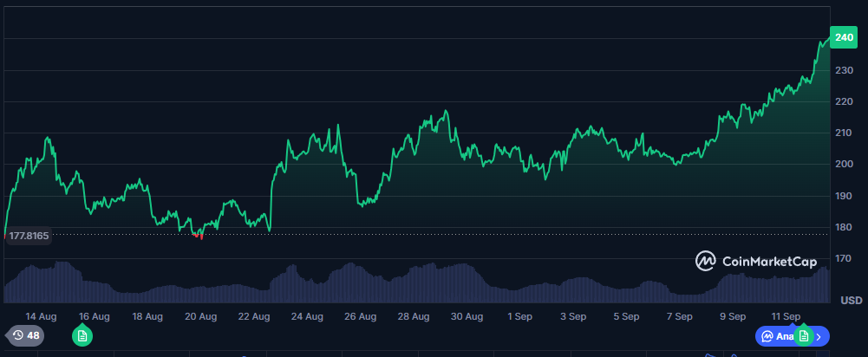The height and width of the screenshot is (357, 868).
Task: Click the USD currency label
Action: point(851,301)
